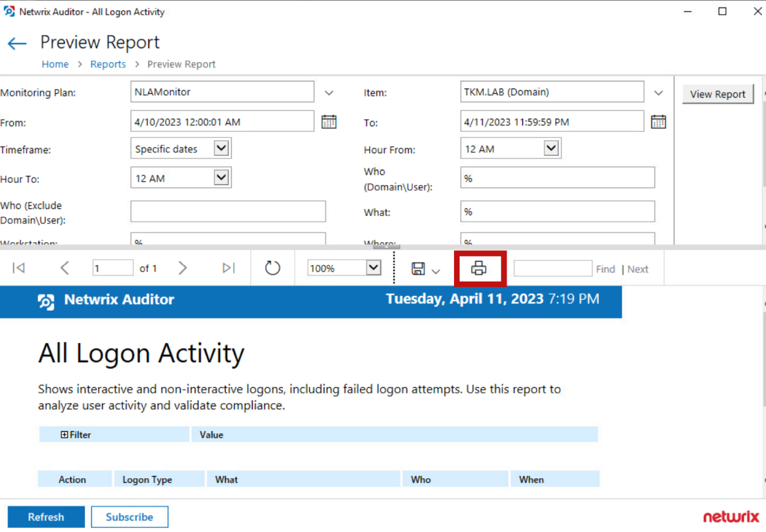The image size is (766, 532).
Task: Go to first page using skip-back icon
Action: (17, 268)
